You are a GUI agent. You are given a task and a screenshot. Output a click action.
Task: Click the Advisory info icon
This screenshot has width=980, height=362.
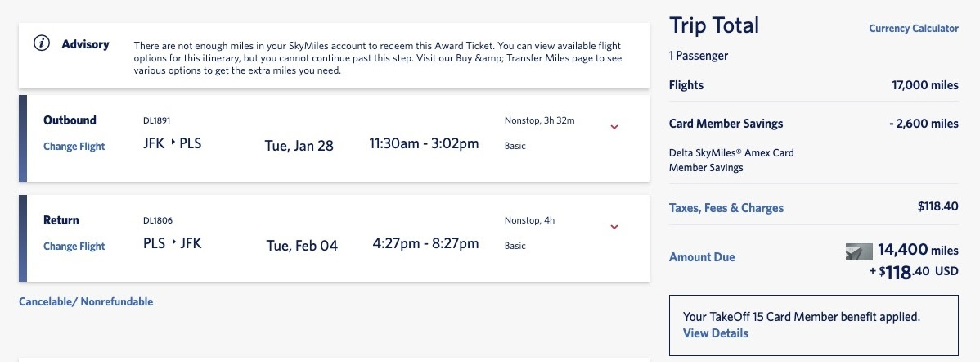click(x=41, y=44)
